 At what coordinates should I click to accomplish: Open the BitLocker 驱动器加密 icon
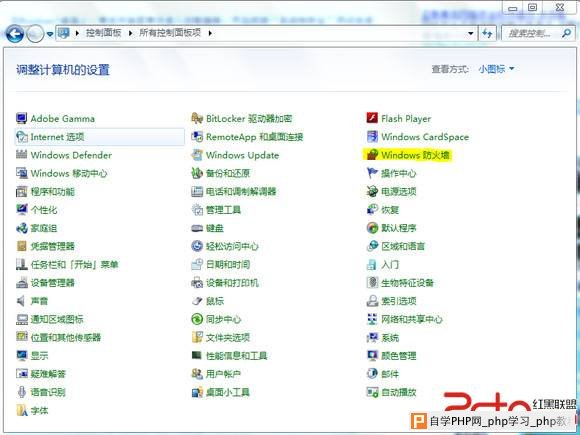point(197,118)
